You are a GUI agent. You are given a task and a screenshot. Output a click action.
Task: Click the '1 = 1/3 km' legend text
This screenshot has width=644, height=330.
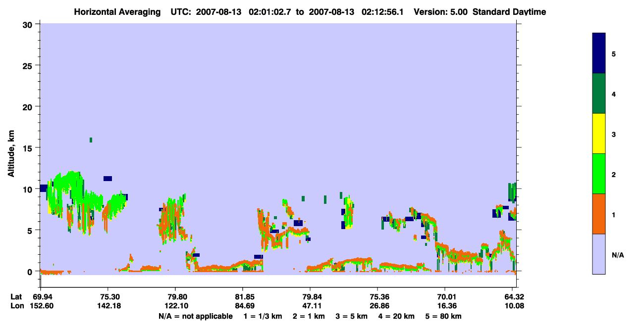(263, 316)
